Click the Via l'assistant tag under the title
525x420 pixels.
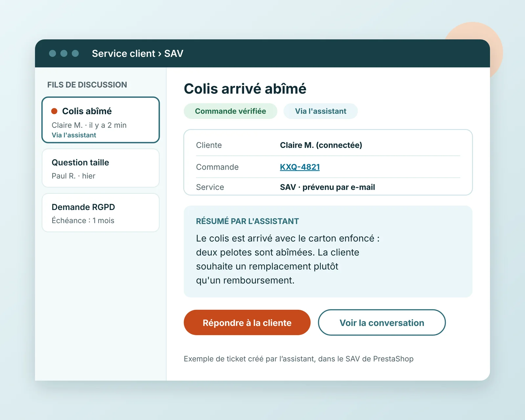click(x=321, y=111)
